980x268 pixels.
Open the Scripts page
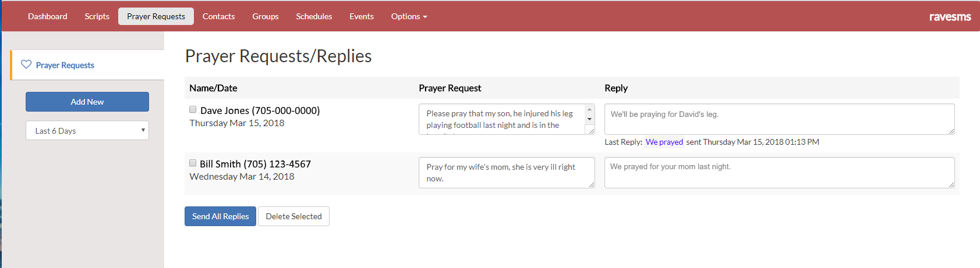tap(97, 16)
